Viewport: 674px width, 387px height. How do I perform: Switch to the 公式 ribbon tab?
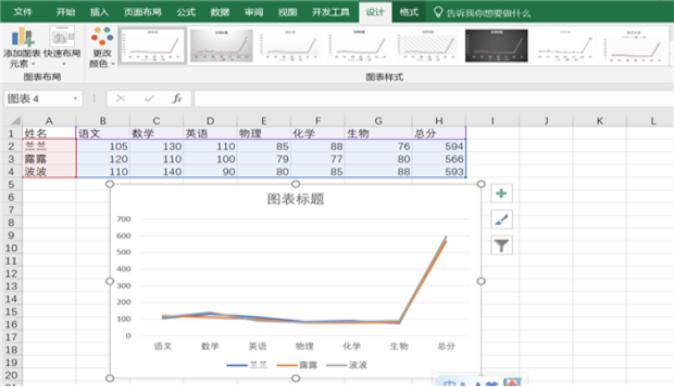pyautogui.click(x=186, y=12)
